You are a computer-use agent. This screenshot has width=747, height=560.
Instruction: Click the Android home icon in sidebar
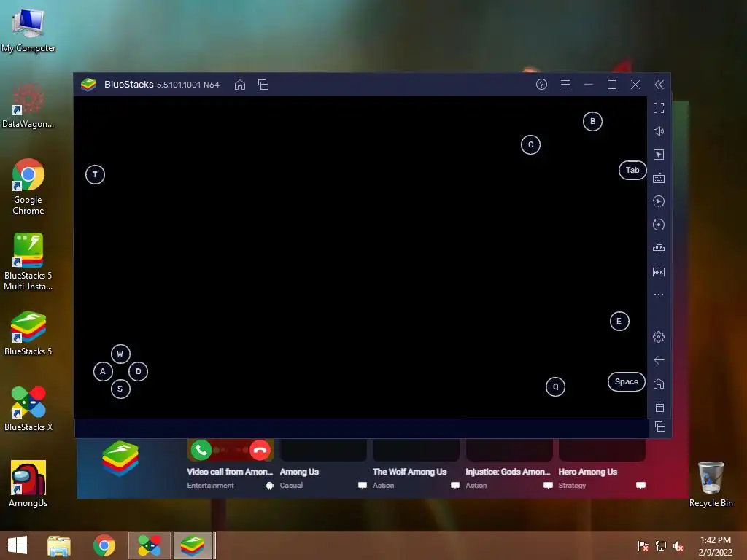659,384
